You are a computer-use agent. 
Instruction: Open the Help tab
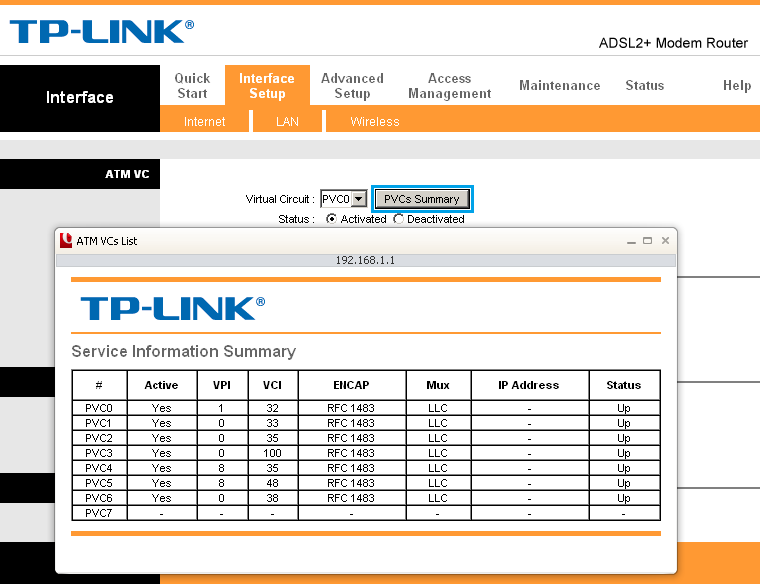(737, 86)
